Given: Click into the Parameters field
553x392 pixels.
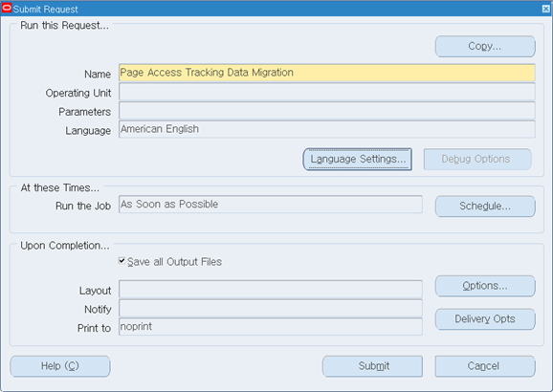Looking at the screenshot, I should click(327, 111).
